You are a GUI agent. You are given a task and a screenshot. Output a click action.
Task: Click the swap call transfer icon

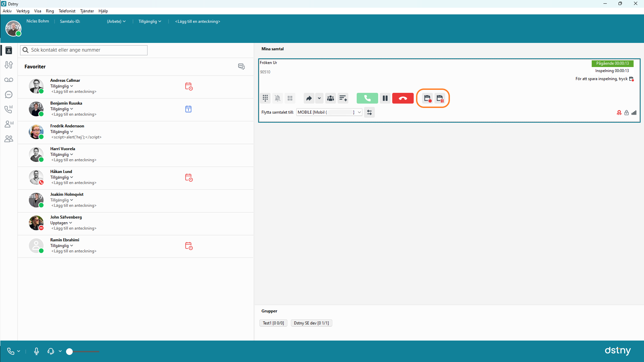click(x=369, y=112)
